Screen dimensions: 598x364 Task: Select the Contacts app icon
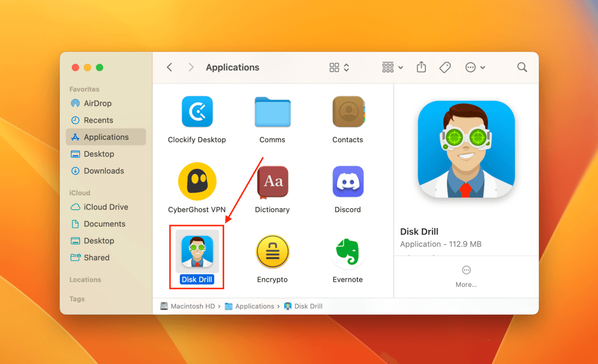(x=348, y=112)
